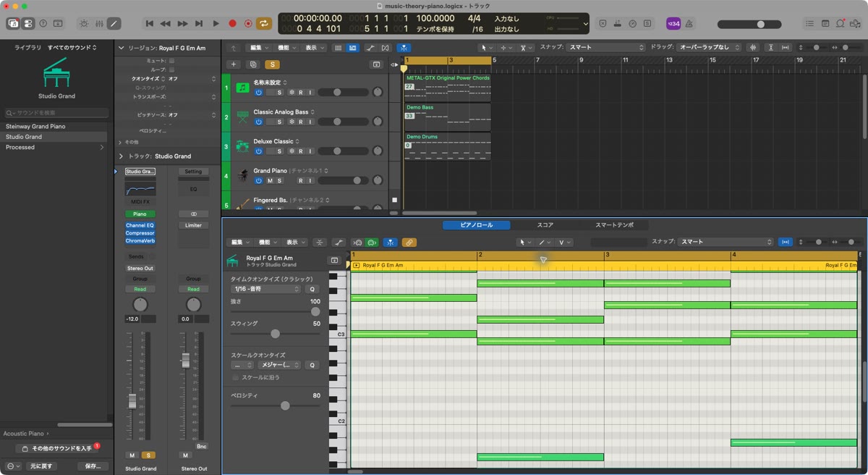Toggle the yellow Cycle mode button

click(264, 23)
